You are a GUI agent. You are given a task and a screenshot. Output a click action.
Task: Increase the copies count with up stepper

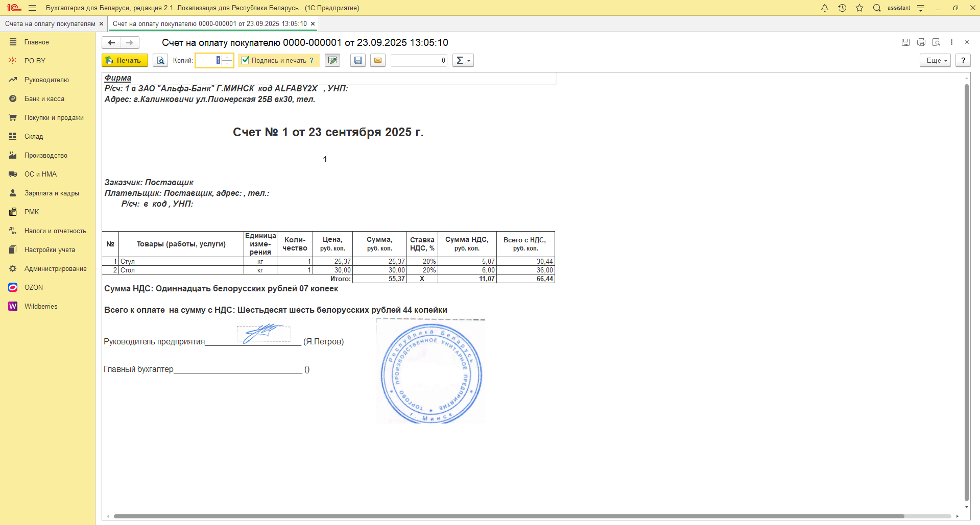[x=228, y=58]
